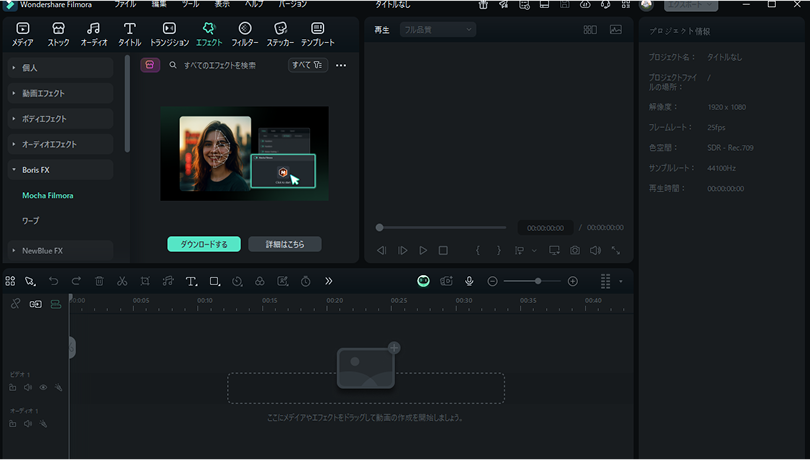Open the ファイル (File) menu

pos(125,4)
